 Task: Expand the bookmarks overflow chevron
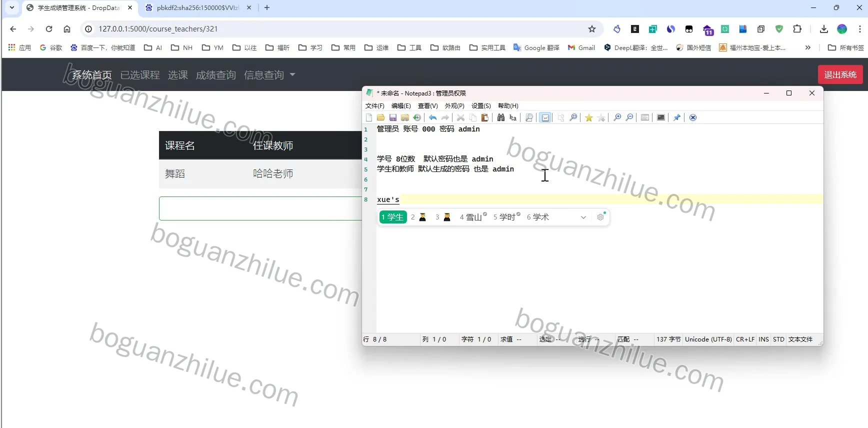(807, 47)
